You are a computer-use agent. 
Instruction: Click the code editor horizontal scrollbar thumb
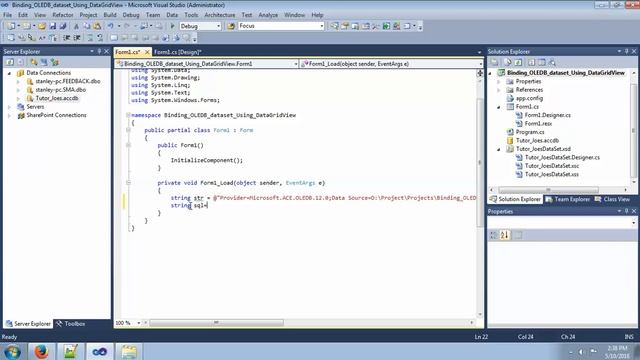[x=216, y=323]
